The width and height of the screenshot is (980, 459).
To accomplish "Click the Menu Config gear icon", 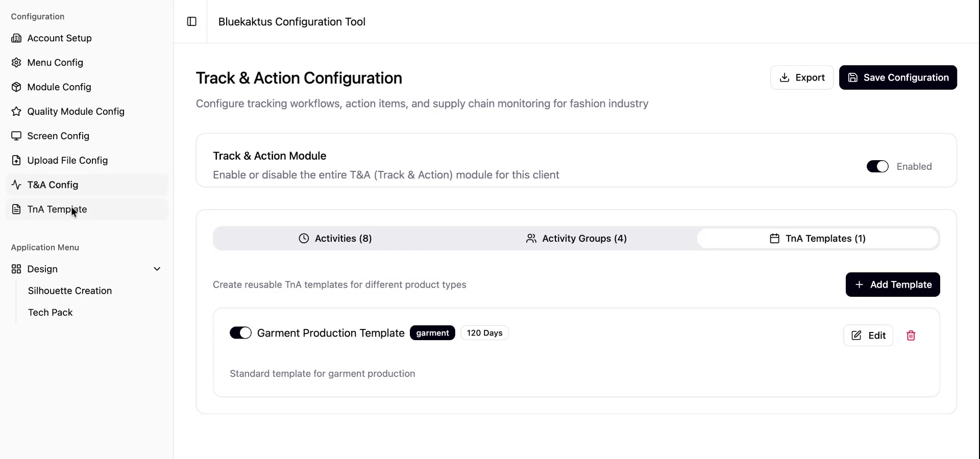I will 16,63.
